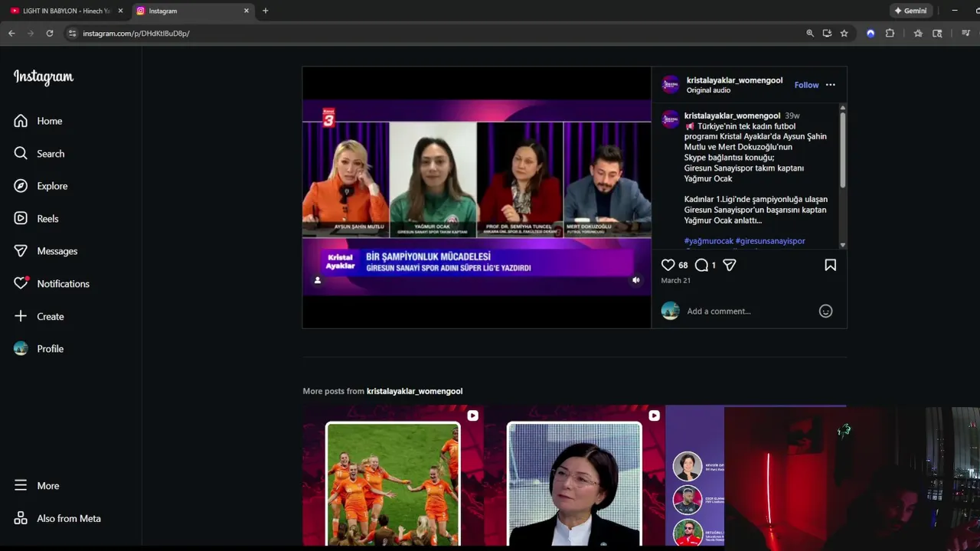This screenshot has height=551, width=980.
Task: Click the caption scrollbar
Action: coord(842,150)
